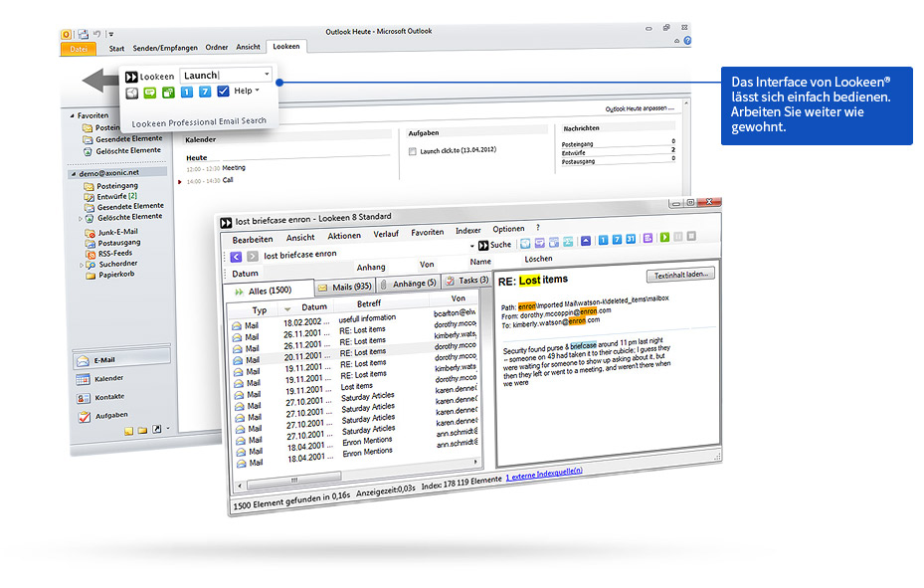Click the '31' month filter icon in Lookeen toolbar
The height and width of the screenshot is (588, 924).
631,239
